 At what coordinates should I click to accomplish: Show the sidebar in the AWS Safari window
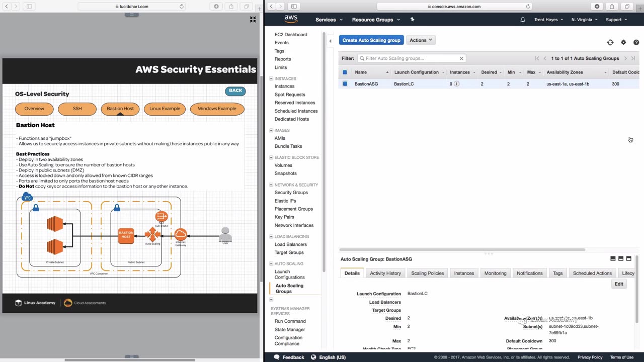(294, 7)
